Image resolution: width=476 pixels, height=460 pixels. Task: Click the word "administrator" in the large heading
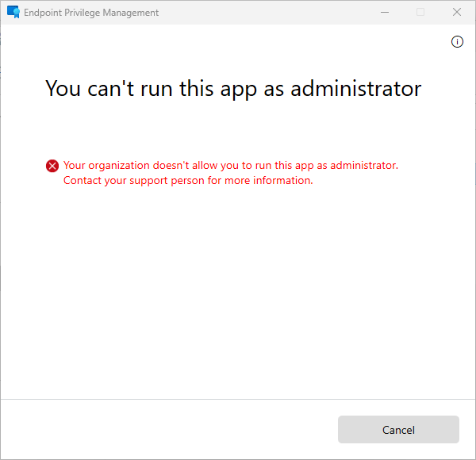(x=356, y=88)
